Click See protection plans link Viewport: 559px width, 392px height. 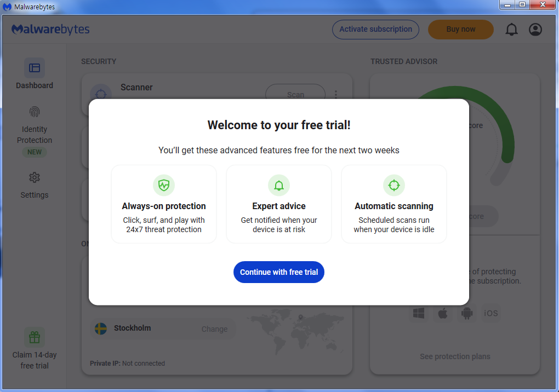(455, 356)
